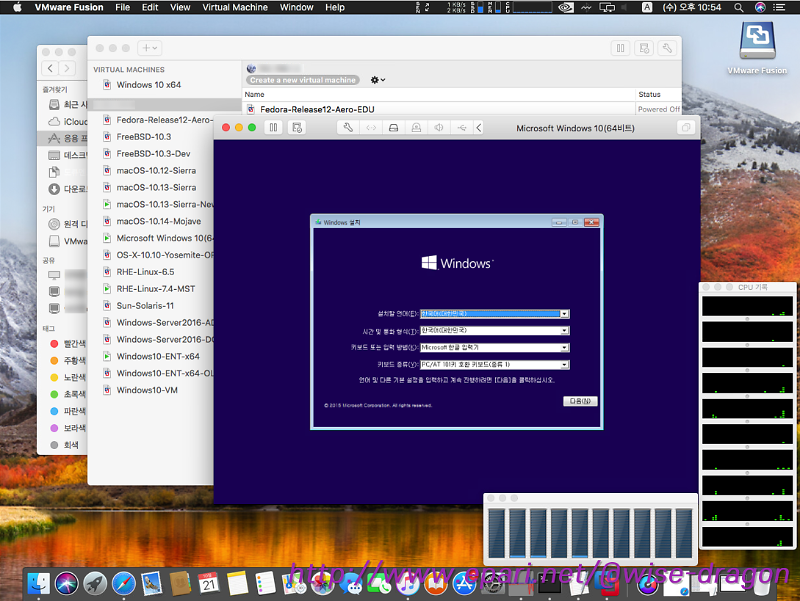Open the Edit menu

point(150,7)
